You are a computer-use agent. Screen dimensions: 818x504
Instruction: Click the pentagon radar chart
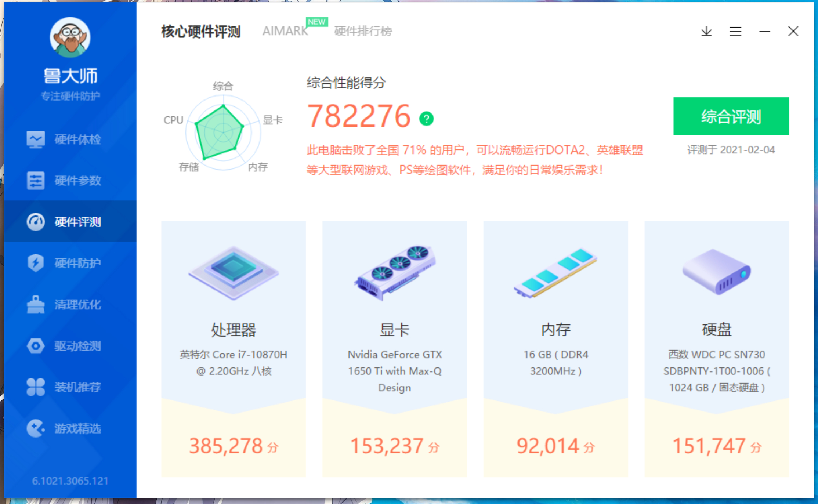223,133
